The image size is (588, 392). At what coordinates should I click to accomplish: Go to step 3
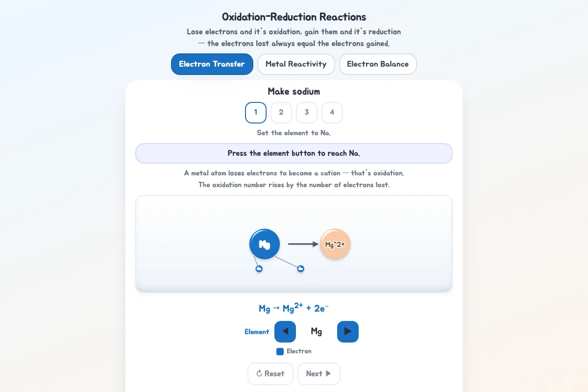coord(307,113)
